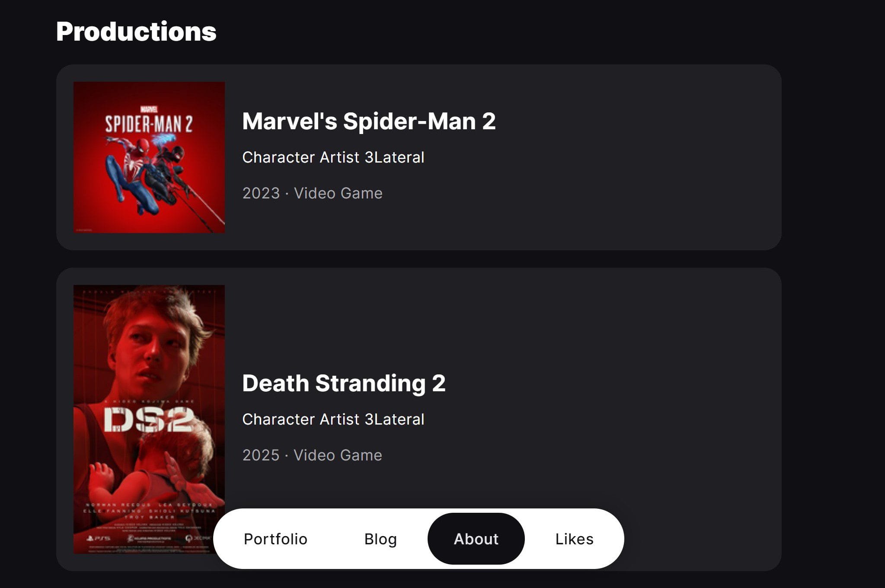Open the Death Stranding 2 title link

coord(344,383)
